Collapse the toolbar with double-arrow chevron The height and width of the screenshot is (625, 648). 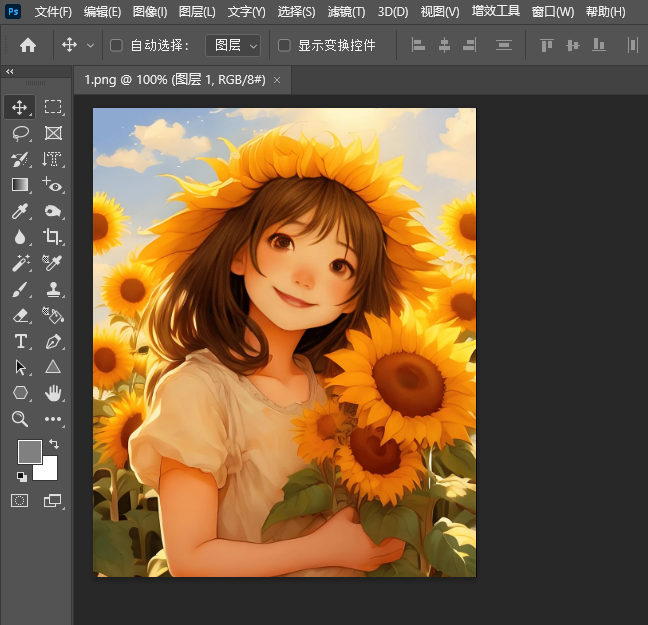point(10,72)
